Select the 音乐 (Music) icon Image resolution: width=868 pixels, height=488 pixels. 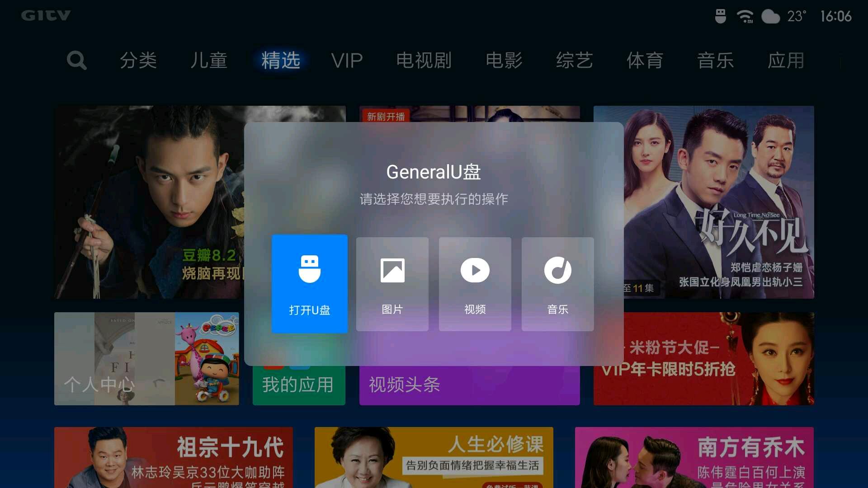[557, 284]
